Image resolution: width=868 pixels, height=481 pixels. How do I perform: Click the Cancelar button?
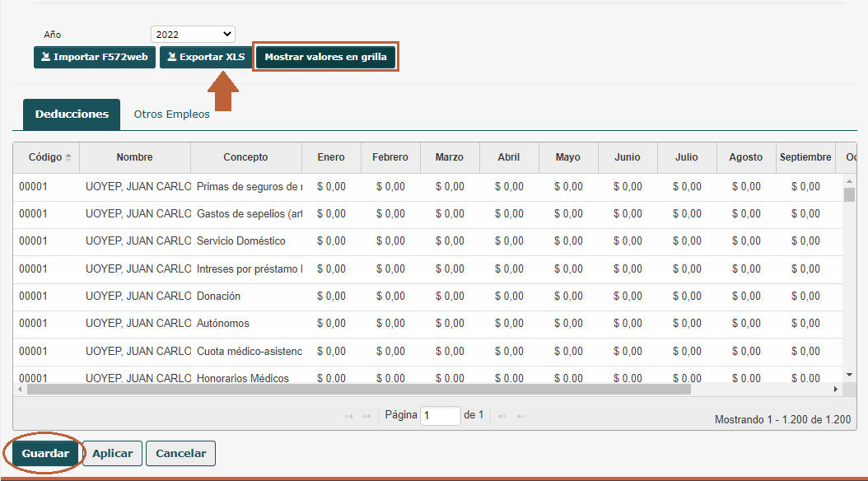(180, 453)
